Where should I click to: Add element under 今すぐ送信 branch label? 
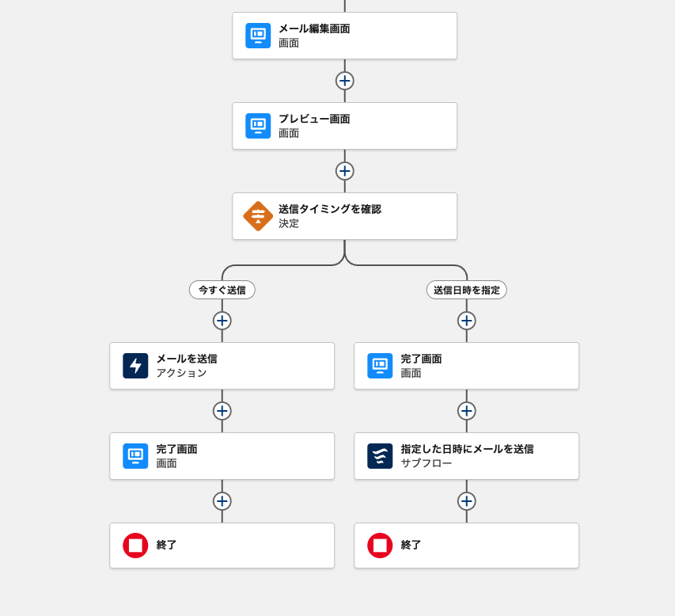click(x=222, y=321)
